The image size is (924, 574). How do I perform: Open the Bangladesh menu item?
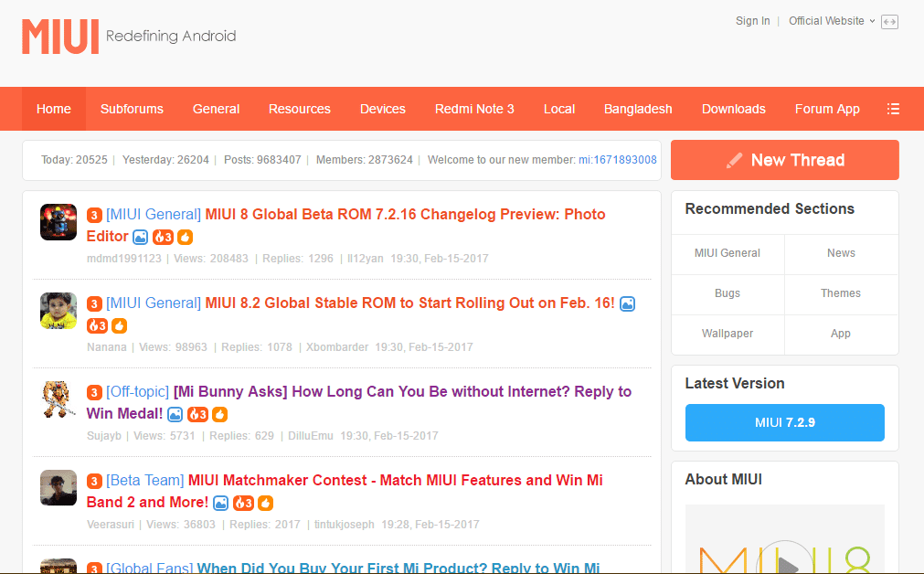point(638,109)
